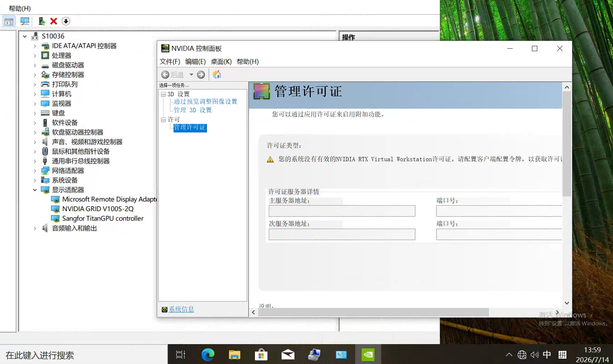Click the system information icon at bottom-left of NVIDIA panel
Viewport: 613px width, 364px height.
(x=164, y=310)
